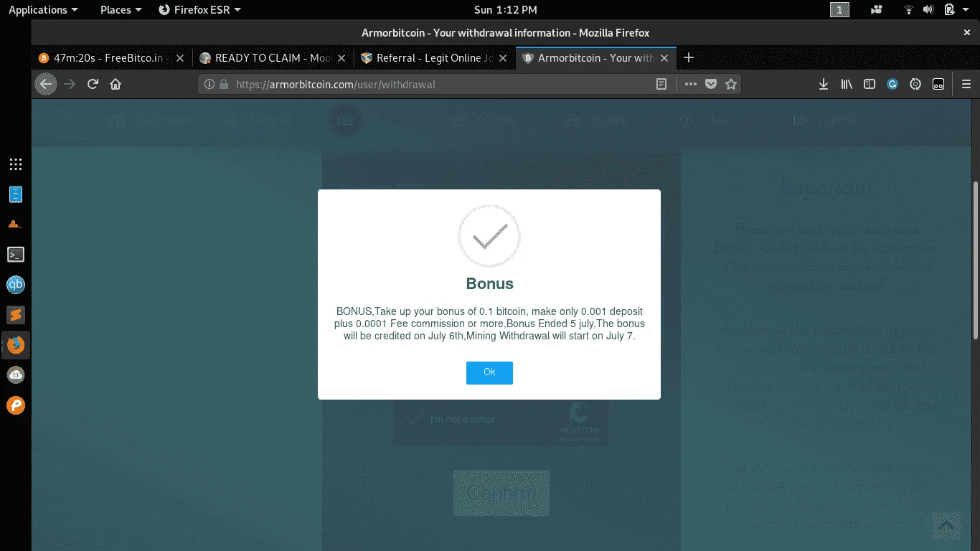Image resolution: width=980 pixels, height=551 pixels.
Task: Toggle reader view icon in address bar
Action: click(x=661, y=84)
